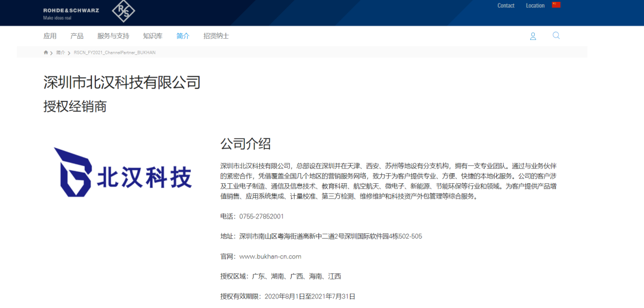
Task: Open the 产品 menu
Action: click(77, 36)
